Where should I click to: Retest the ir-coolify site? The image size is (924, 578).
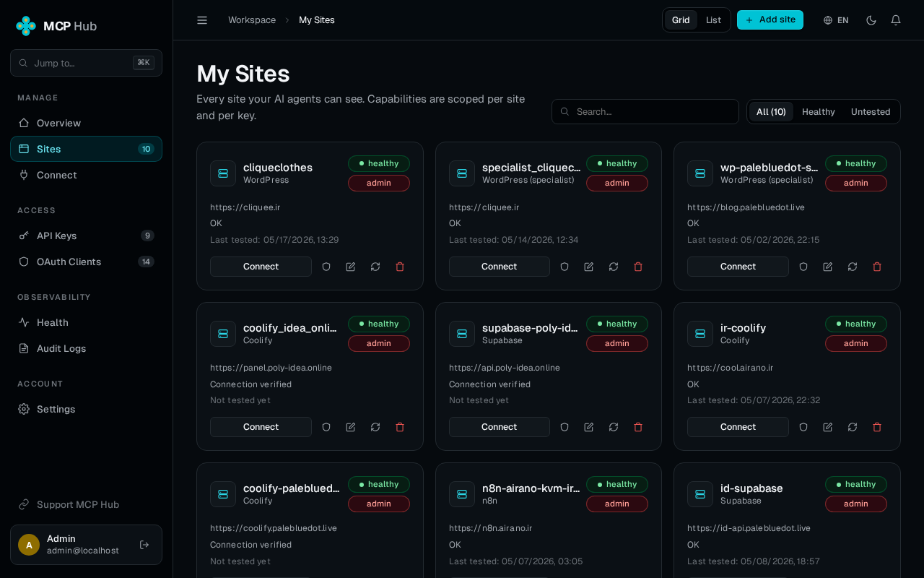pyautogui.click(x=853, y=427)
